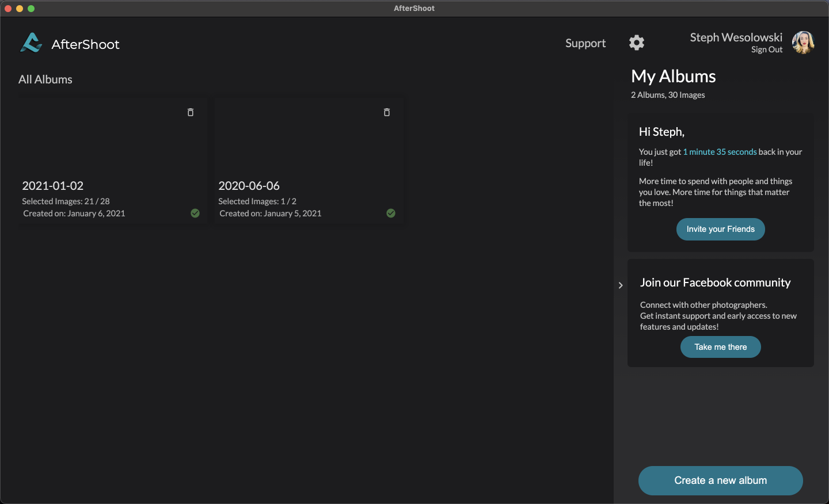Click Invite your Friends button
829x504 pixels.
click(x=721, y=229)
